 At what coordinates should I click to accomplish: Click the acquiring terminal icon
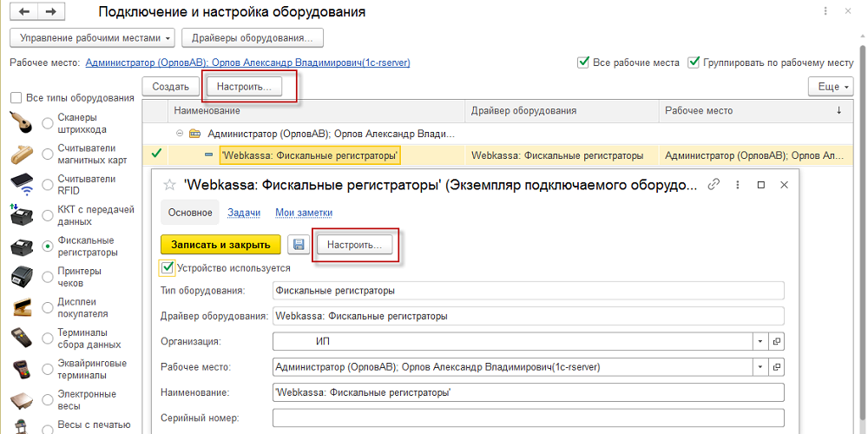click(x=23, y=369)
